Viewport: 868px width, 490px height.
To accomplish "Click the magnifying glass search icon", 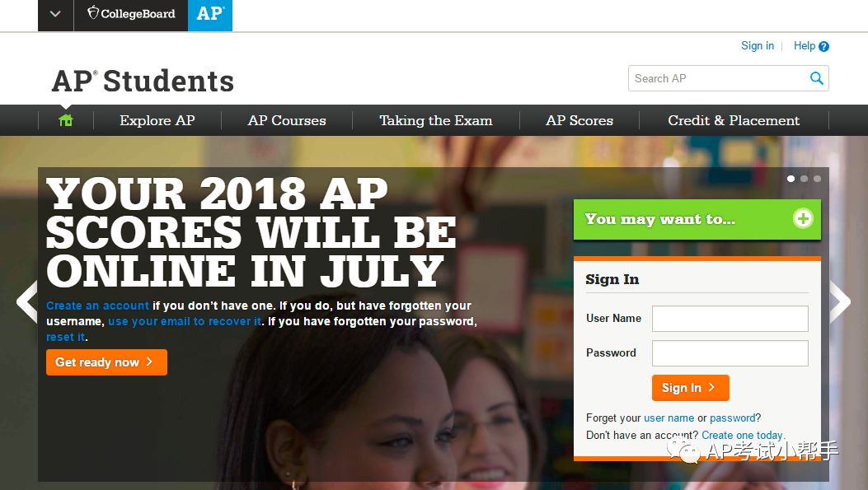I will pyautogui.click(x=817, y=78).
